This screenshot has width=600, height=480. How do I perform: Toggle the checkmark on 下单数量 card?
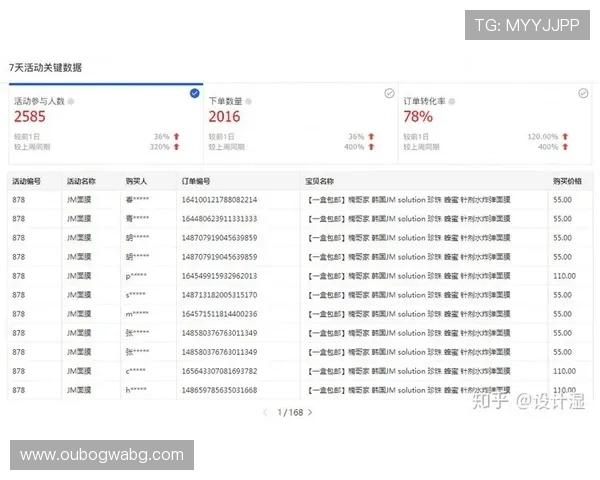coord(389,93)
